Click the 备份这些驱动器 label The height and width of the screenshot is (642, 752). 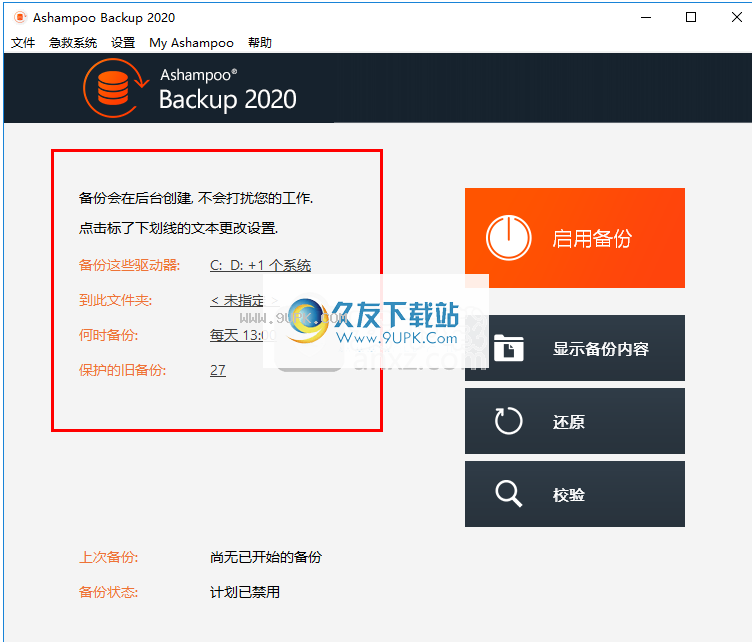tap(129, 265)
